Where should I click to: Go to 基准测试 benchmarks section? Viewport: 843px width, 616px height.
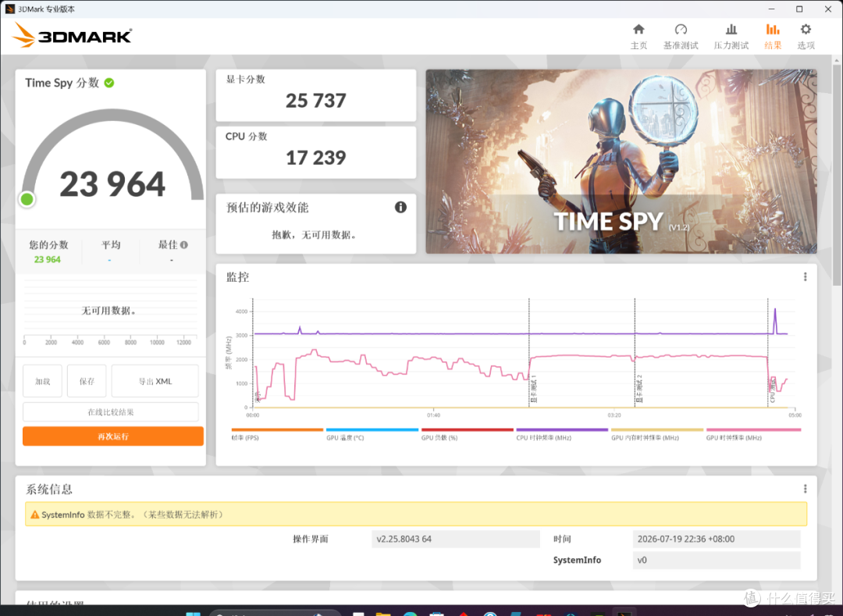pos(681,37)
